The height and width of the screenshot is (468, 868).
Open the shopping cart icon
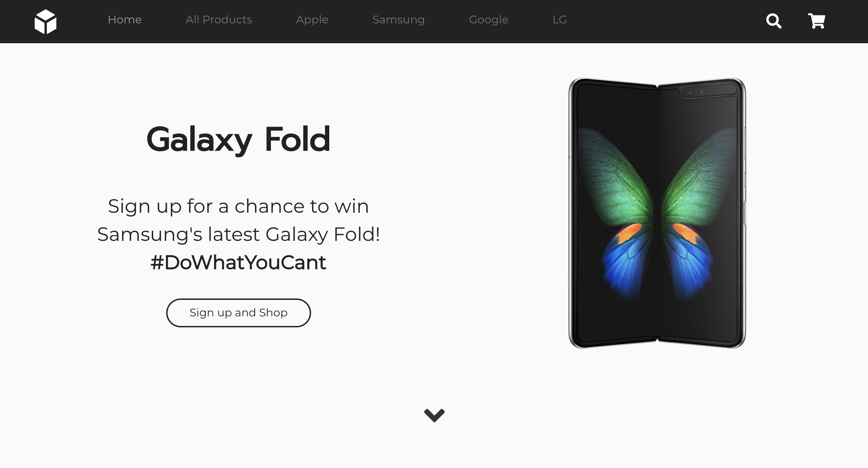(816, 21)
